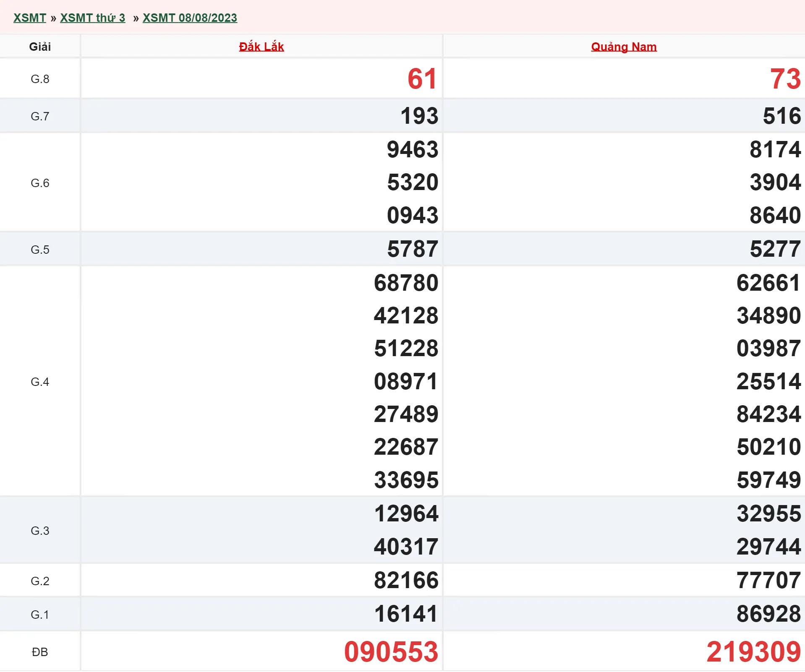
Task: Open the Đắk Lắk province link
Action: (261, 47)
